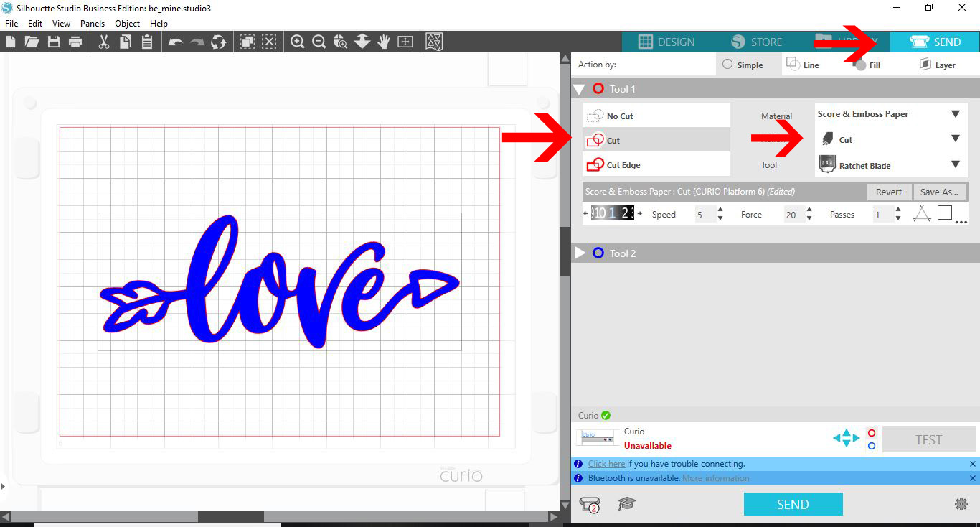
Task: Click the Fit to Window icon
Action: coord(405,42)
